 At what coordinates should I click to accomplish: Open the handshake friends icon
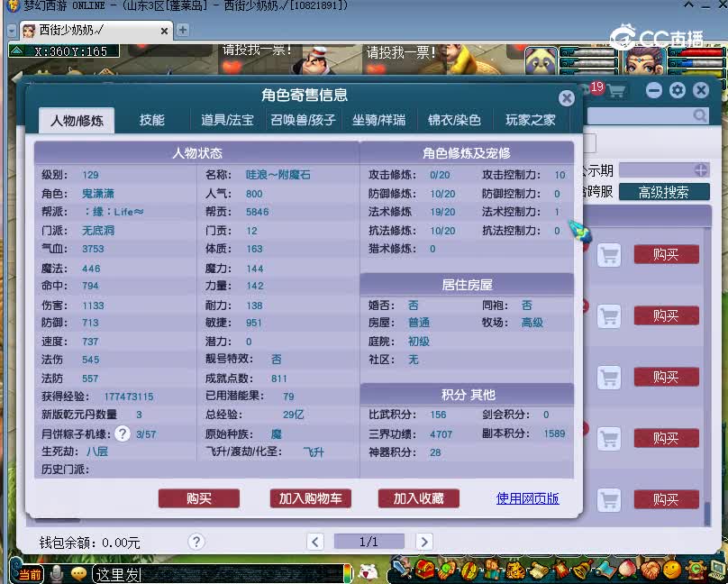(651, 570)
